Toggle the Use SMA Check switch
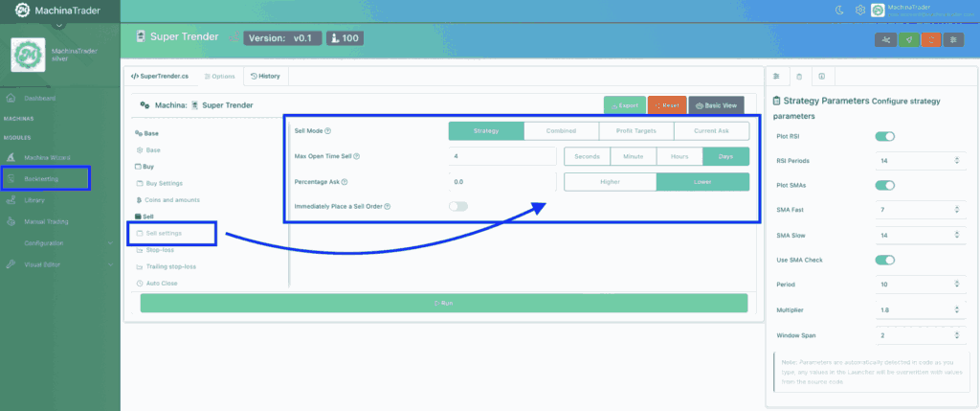This screenshot has height=411, width=980. (x=885, y=260)
